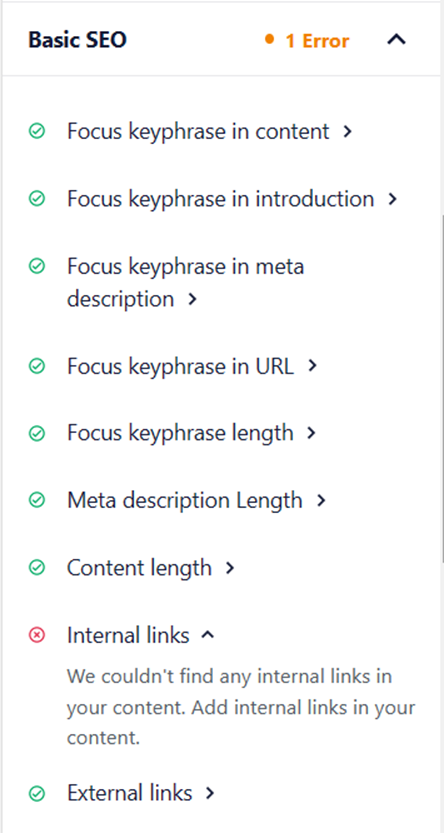The width and height of the screenshot is (444, 833).
Task: Expand Focus keyphrase in introduction arrow
Action: [392, 199]
